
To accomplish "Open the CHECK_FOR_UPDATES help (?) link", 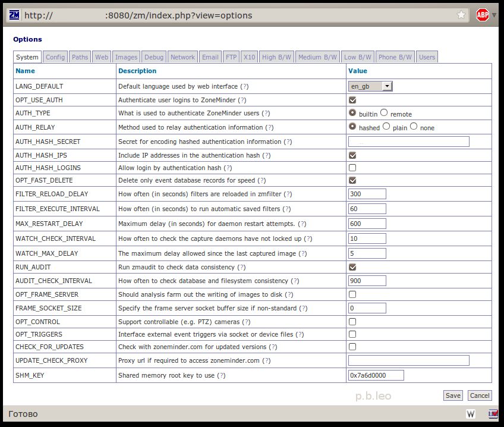I will tap(273, 347).
